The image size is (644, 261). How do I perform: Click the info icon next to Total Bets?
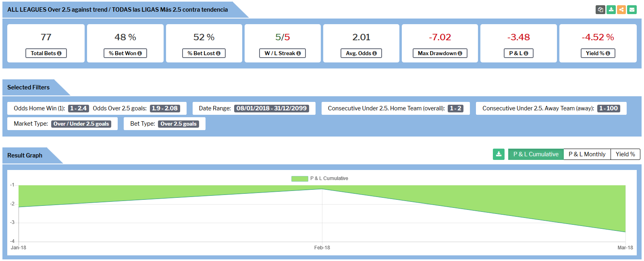tap(59, 53)
